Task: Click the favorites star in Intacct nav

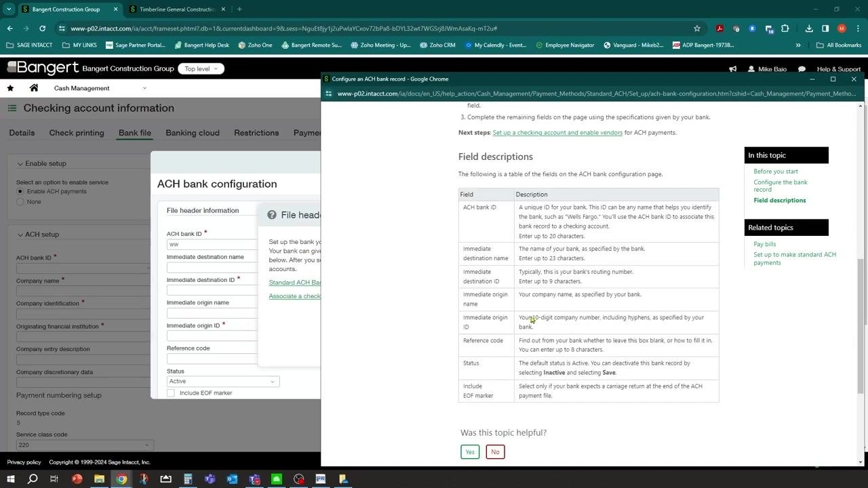Action: (10, 88)
